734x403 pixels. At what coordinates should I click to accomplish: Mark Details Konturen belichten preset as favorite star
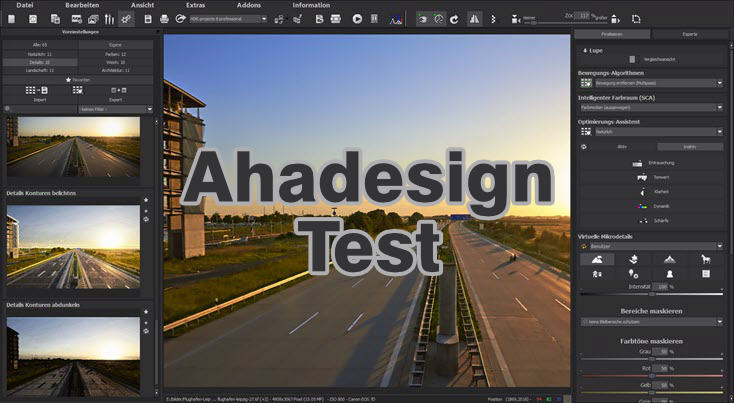coord(146,200)
